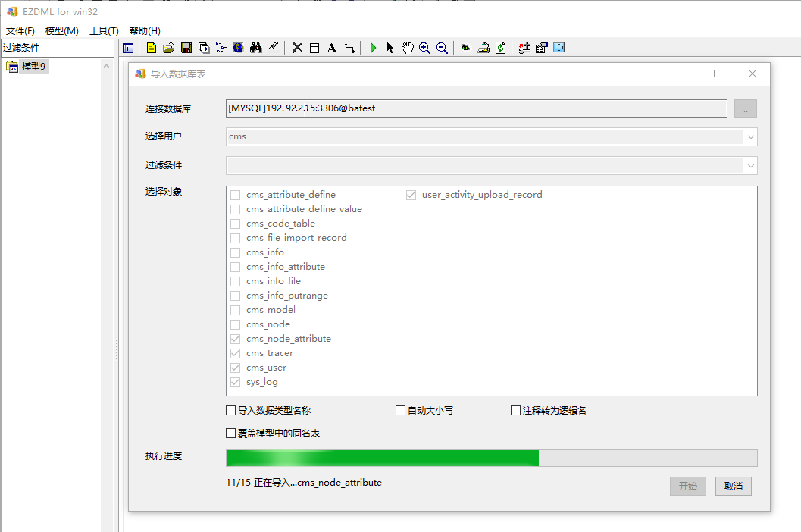Image resolution: width=801 pixels, height=532 pixels.
Task: Check the cms_node checkbox
Action: (x=235, y=324)
